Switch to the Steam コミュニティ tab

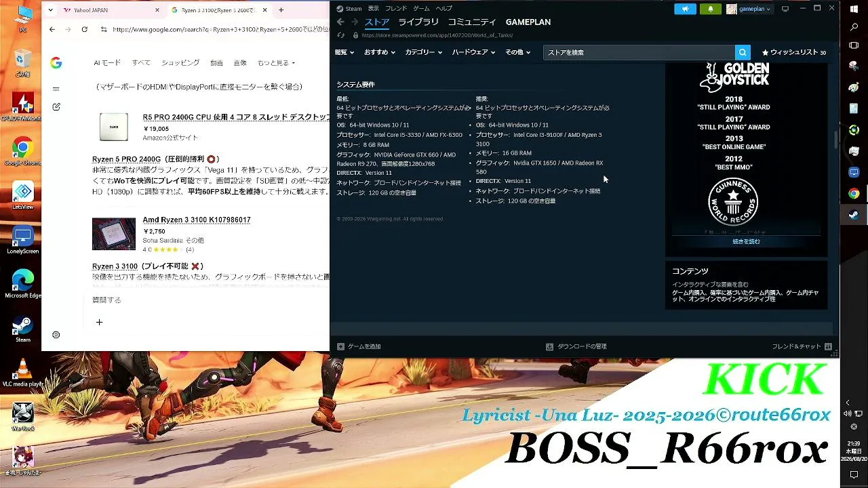click(472, 22)
